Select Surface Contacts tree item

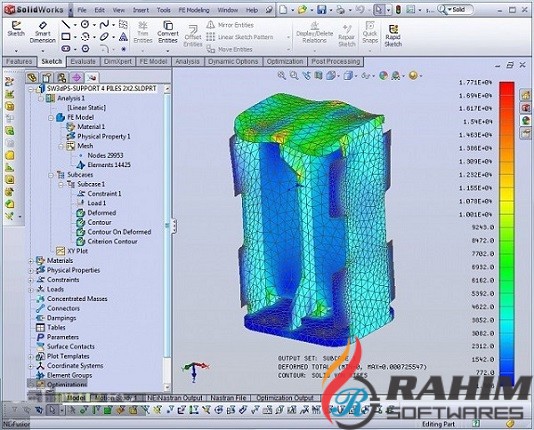pos(65,347)
